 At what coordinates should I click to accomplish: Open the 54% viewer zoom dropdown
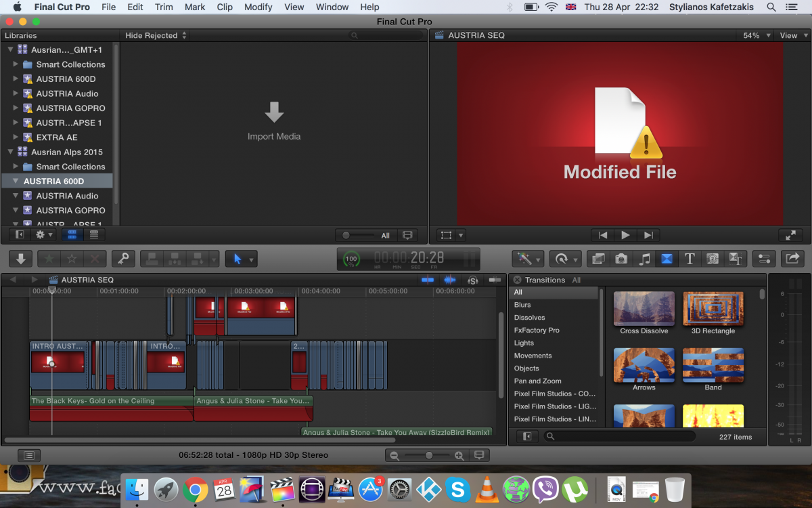(755, 35)
